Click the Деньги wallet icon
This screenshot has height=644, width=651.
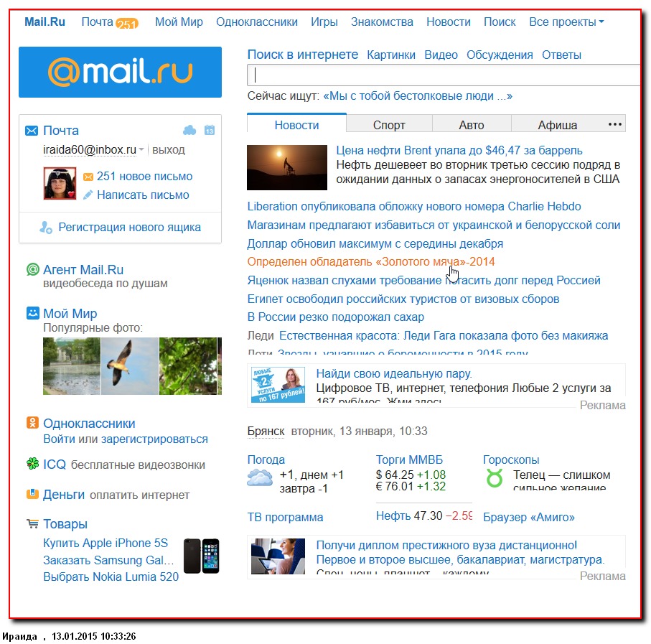32,494
